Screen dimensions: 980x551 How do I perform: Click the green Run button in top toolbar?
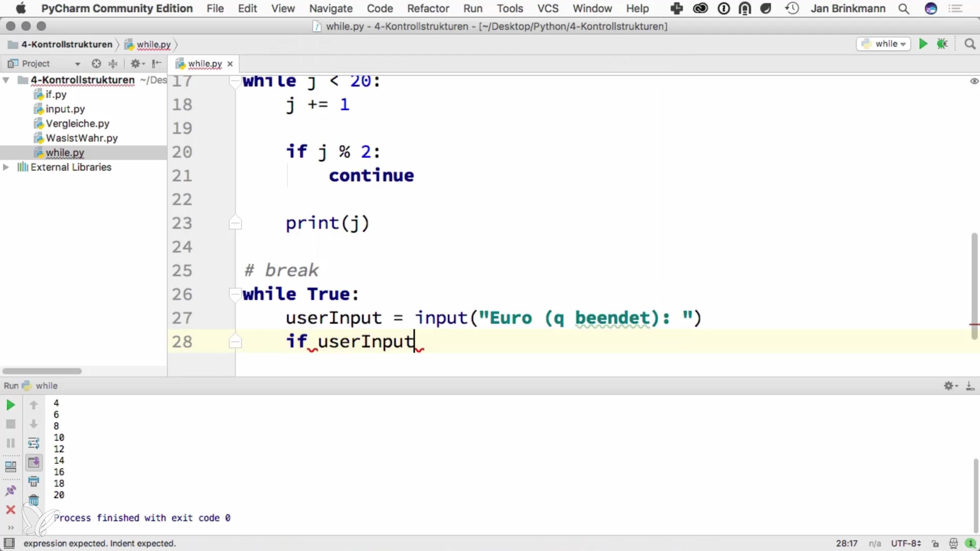coord(923,44)
